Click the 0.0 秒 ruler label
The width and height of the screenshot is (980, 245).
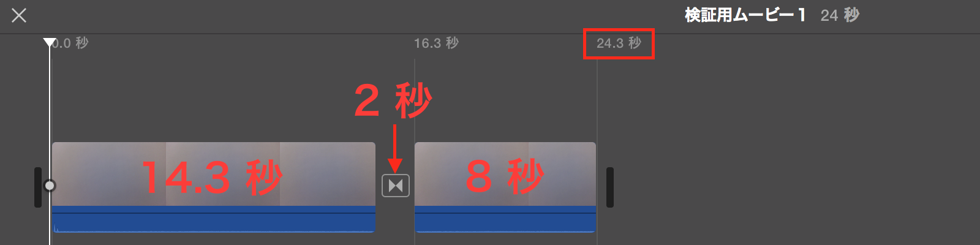70,43
